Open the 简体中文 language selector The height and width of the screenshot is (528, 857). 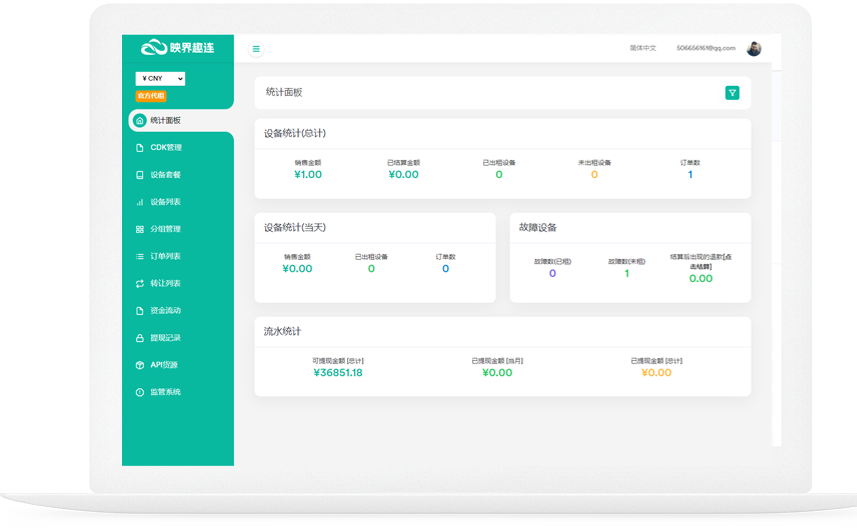[x=642, y=48]
